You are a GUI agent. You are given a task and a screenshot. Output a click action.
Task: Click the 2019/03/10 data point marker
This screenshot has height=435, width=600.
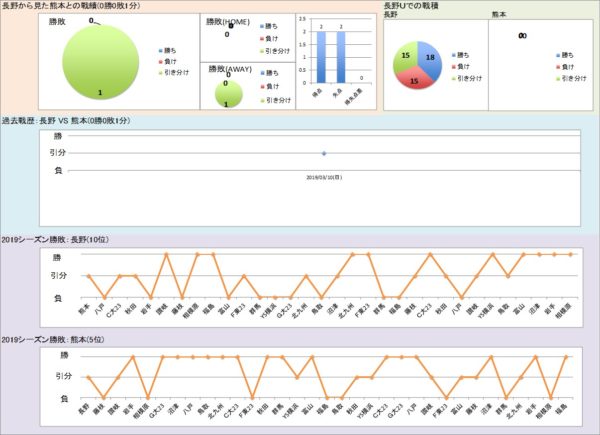click(x=324, y=153)
